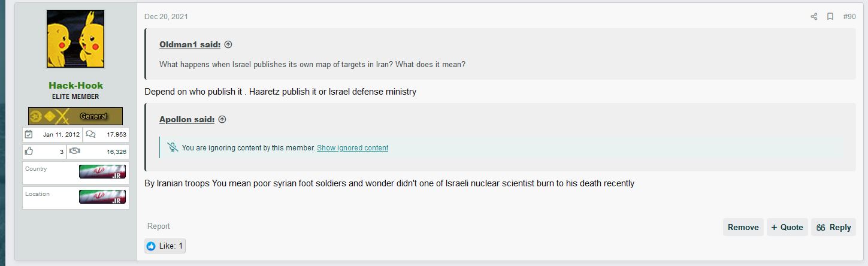The width and height of the screenshot is (868, 266).
Task: Report this post
Action: pyautogui.click(x=159, y=226)
